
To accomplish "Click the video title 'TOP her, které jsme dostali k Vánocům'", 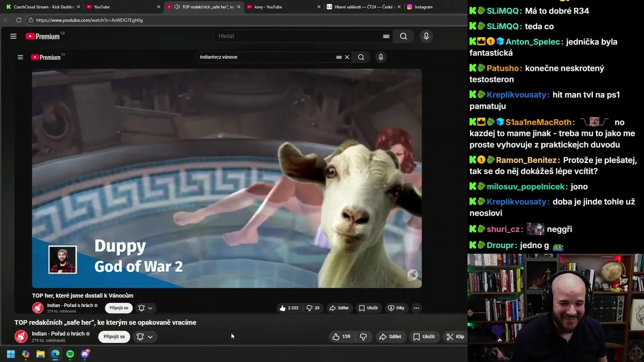I will [83, 296].
